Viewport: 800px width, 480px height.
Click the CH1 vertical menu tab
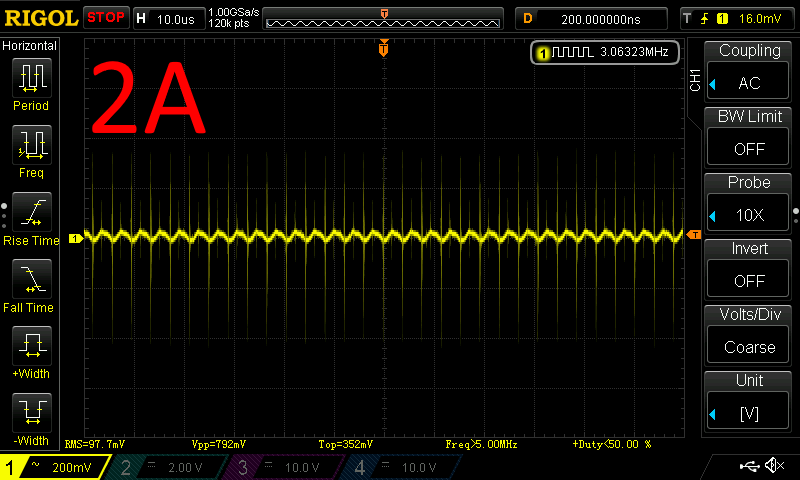click(x=695, y=80)
